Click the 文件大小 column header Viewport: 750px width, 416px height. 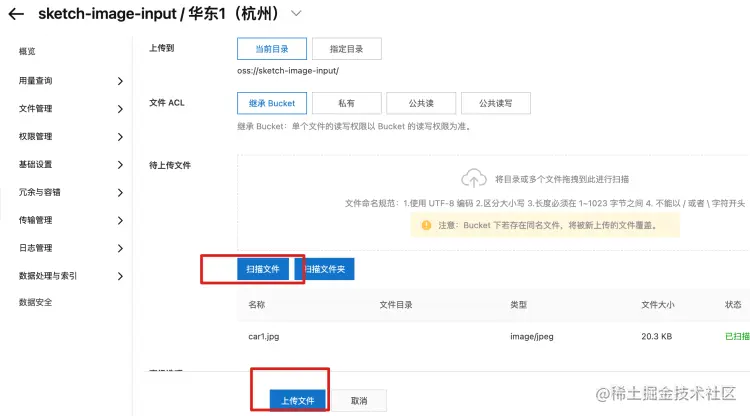658,305
